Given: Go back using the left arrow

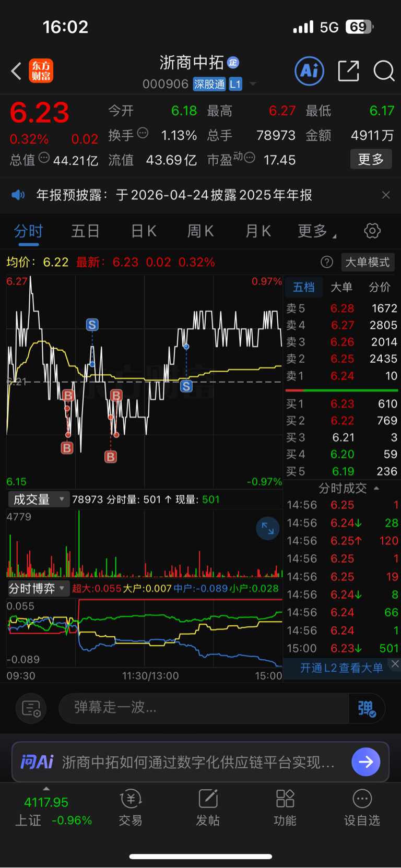Looking at the screenshot, I should click(16, 71).
